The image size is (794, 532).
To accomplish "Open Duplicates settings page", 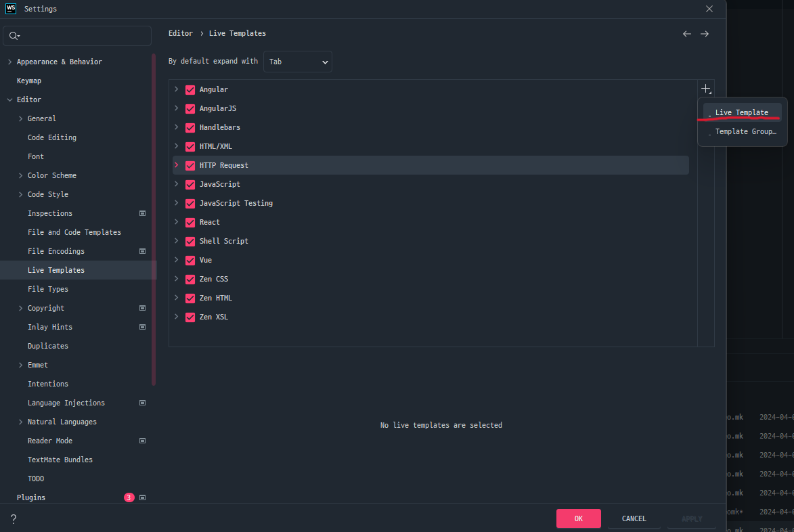I will [x=48, y=347].
